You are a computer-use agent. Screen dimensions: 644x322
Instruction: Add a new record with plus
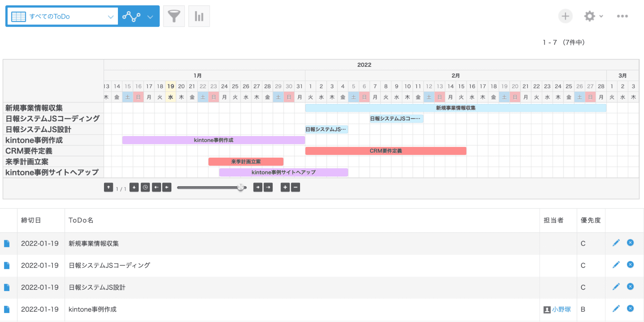tap(565, 16)
